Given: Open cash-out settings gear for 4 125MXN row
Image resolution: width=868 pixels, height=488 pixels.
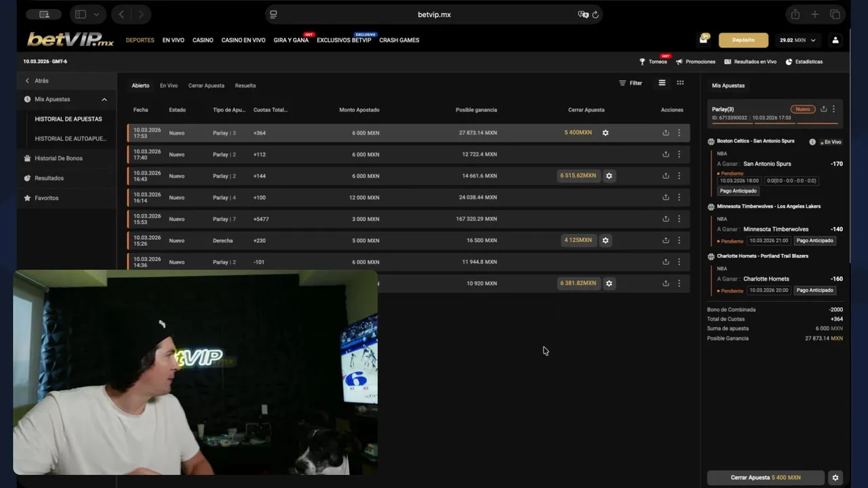Looking at the screenshot, I should (606, 241).
